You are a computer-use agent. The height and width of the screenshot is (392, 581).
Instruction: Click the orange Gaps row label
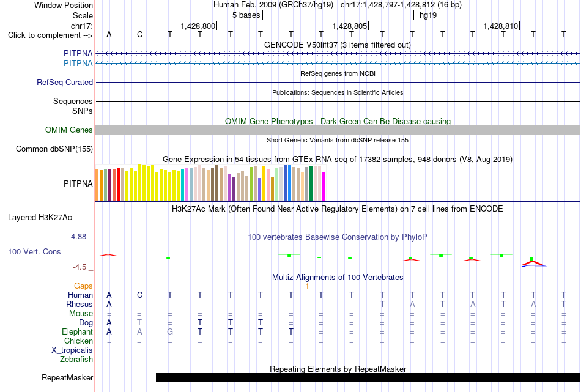point(83,286)
